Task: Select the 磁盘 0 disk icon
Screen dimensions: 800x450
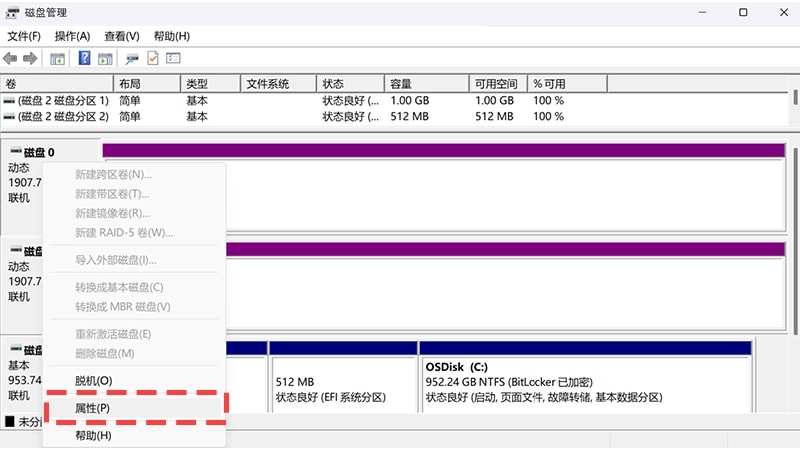Action: pyautogui.click(x=16, y=151)
